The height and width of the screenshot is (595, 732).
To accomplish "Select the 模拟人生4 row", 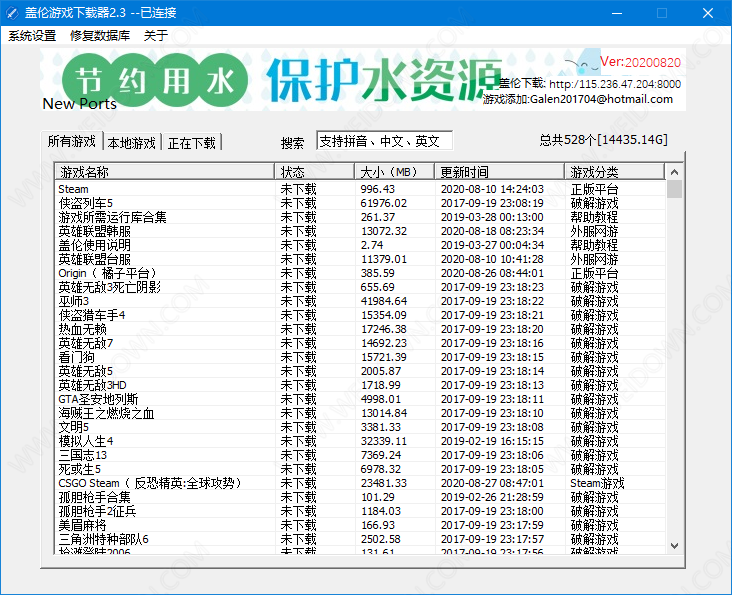I will pos(359,441).
